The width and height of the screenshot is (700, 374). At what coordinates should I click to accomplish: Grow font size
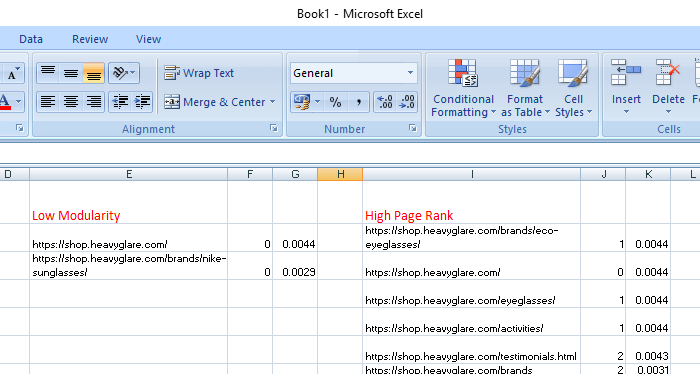point(12,74)
